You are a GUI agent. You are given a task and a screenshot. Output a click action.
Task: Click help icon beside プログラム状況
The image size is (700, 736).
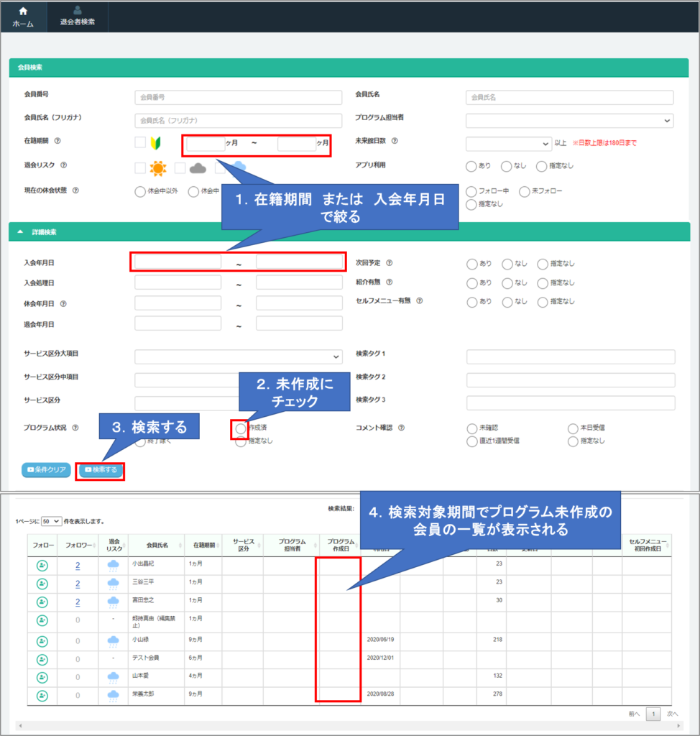[x=75, y=428]
